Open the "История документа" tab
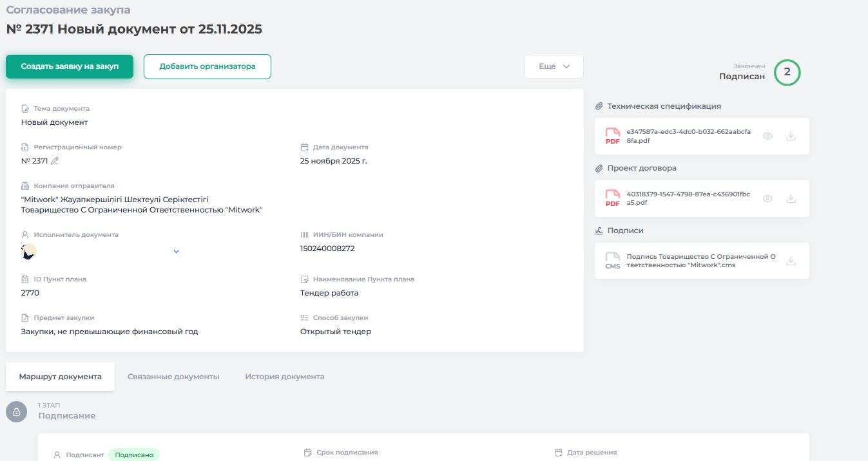The image size is (868, 461). click(284, 377)
